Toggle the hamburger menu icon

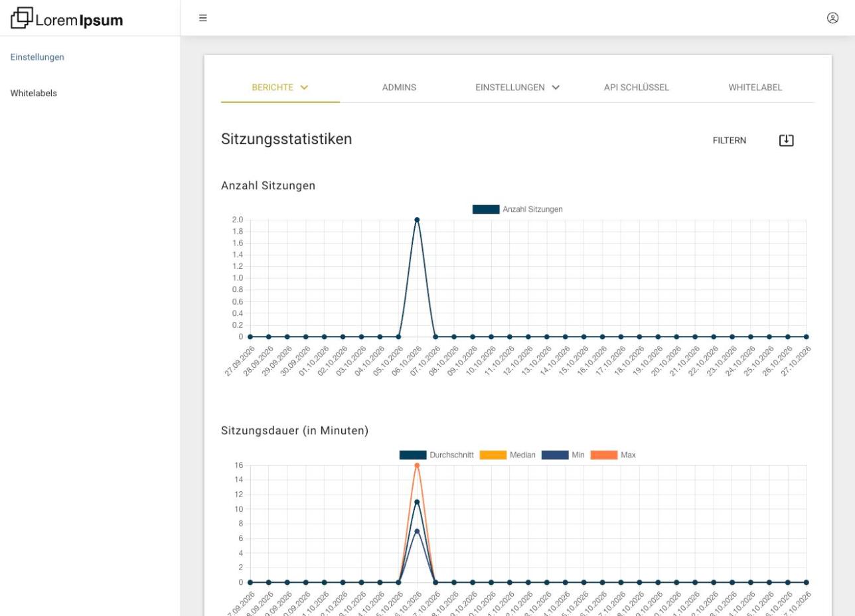[203, 18]
